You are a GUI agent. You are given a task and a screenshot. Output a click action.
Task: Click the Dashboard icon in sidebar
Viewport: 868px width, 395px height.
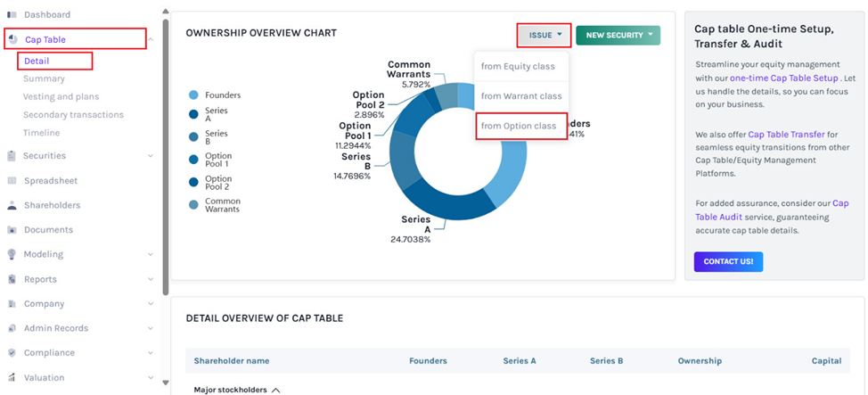click(x=12, y=15)
